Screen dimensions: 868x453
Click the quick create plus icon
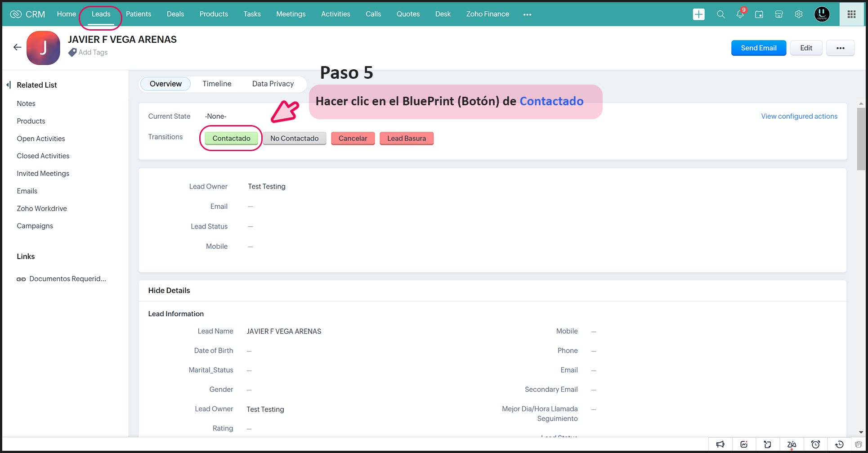698,14
